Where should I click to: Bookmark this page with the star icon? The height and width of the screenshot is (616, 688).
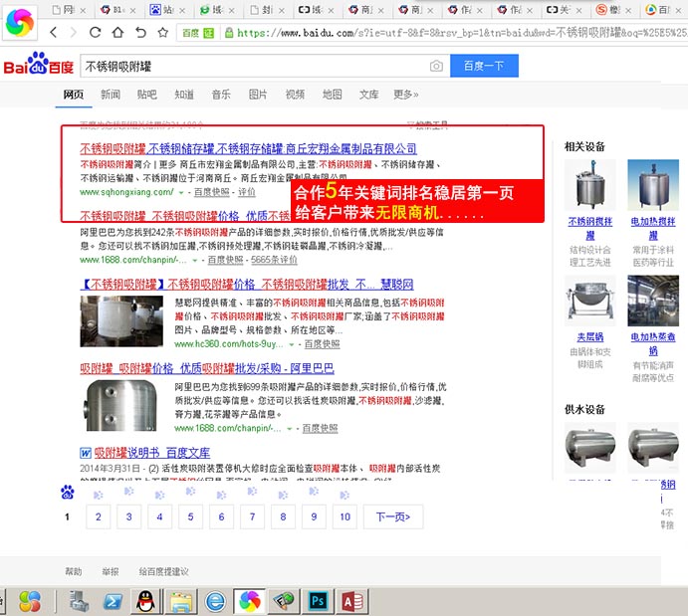click(x=163, y=32)
